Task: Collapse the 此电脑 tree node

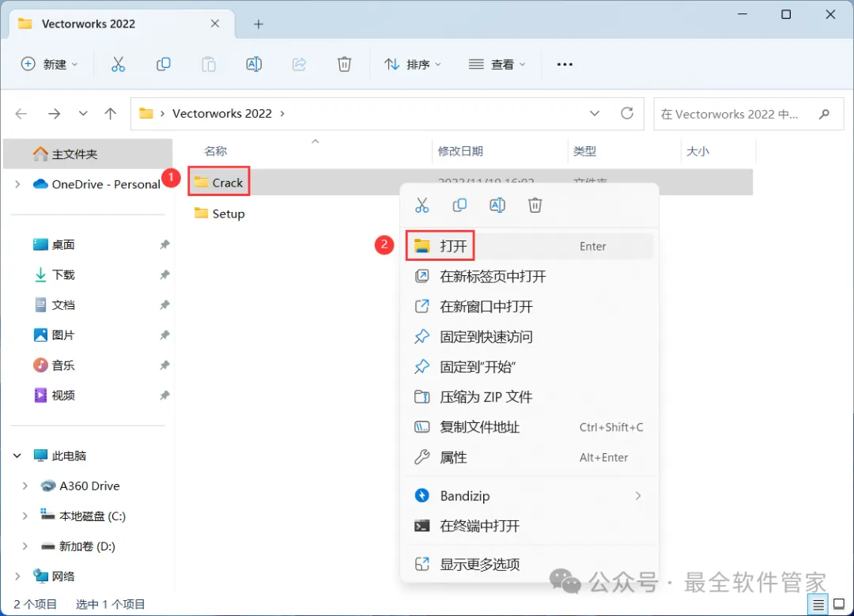Action: pos(17,455)
